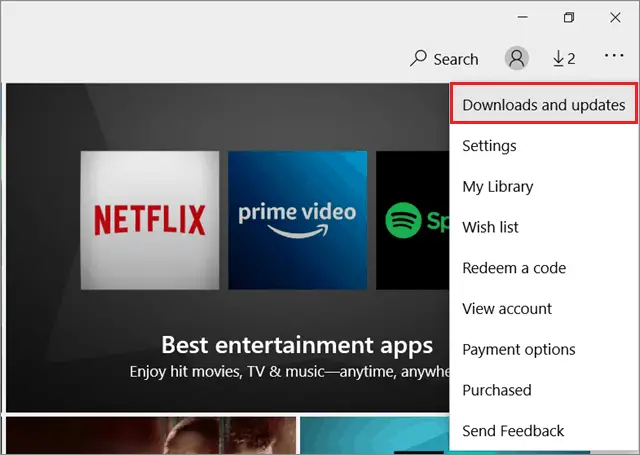
Task: Open the Prime Video app tile
Action: 298,220
